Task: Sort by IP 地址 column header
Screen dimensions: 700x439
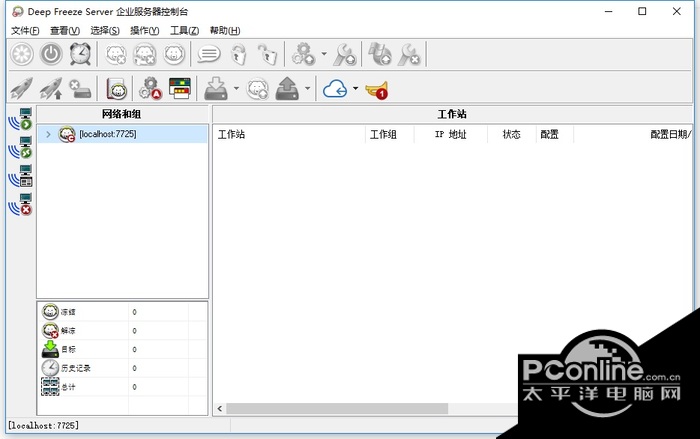Action: click(x=451, y=134)
